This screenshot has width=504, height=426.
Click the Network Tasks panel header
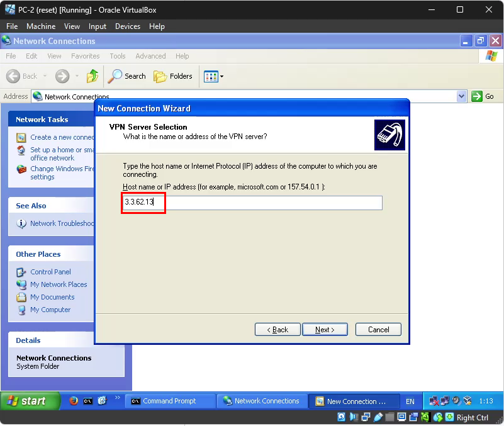click(x=52, y=120)
